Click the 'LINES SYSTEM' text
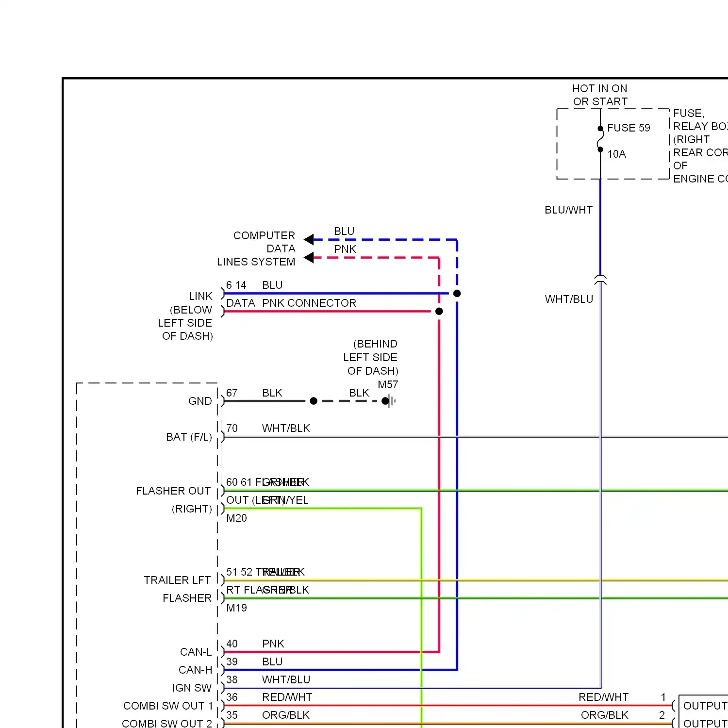Viewport: 728px width, 728px height. 256,262
